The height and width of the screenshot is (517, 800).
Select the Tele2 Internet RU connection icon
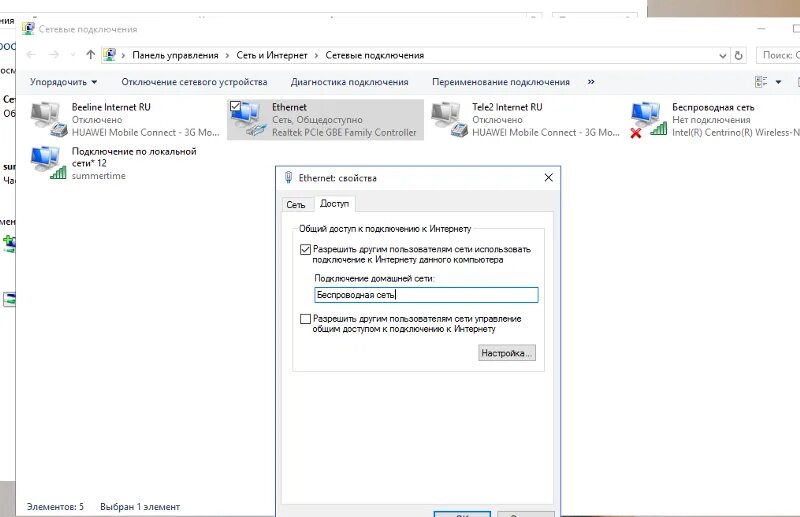point(449,119)
